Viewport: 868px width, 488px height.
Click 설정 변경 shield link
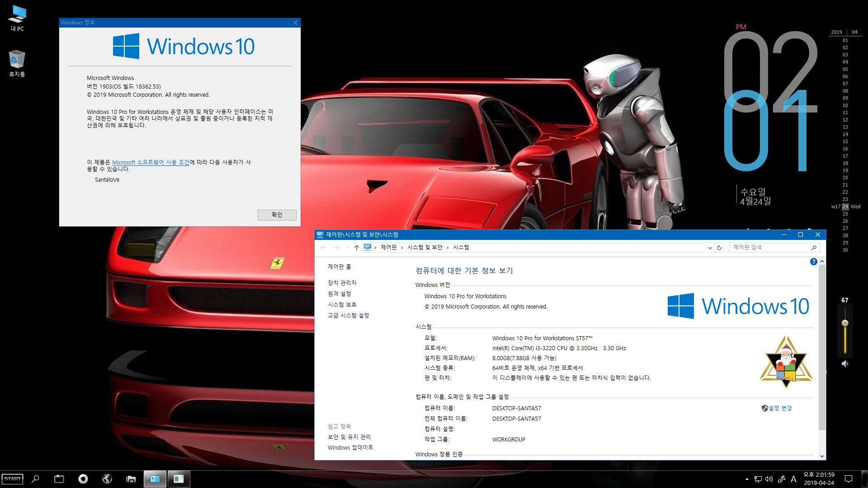(x=777, y=408)
